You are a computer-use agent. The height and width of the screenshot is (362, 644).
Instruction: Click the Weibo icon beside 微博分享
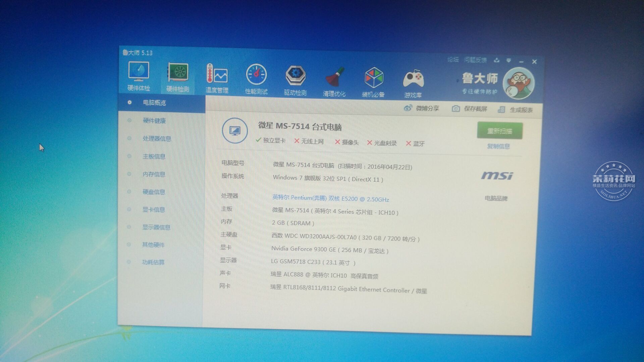(x=408, y=108)
